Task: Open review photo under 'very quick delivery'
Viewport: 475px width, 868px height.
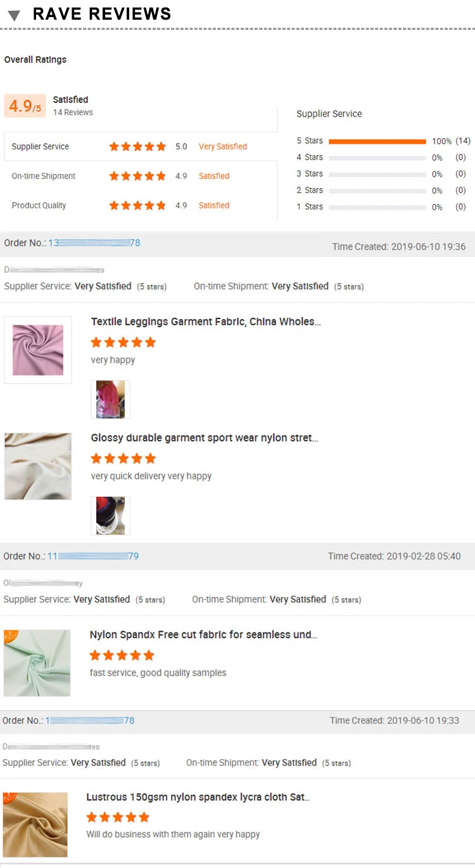Action: coord(111,515)
